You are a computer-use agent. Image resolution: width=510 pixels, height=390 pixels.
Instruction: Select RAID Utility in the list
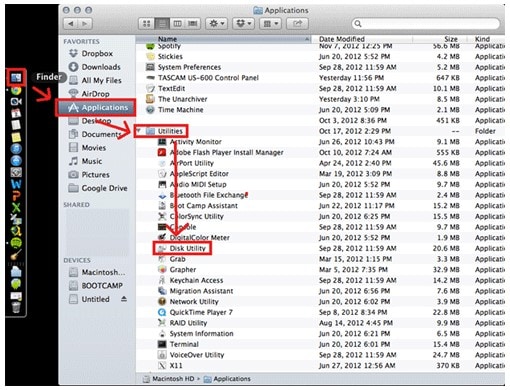pyautogui.click(x=320, y=323)
